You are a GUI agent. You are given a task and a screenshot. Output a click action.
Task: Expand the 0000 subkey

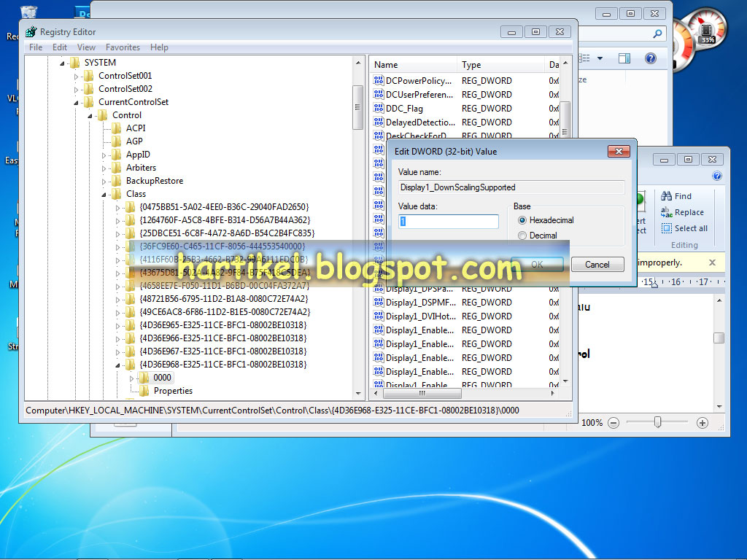click(x=132, y=378)
